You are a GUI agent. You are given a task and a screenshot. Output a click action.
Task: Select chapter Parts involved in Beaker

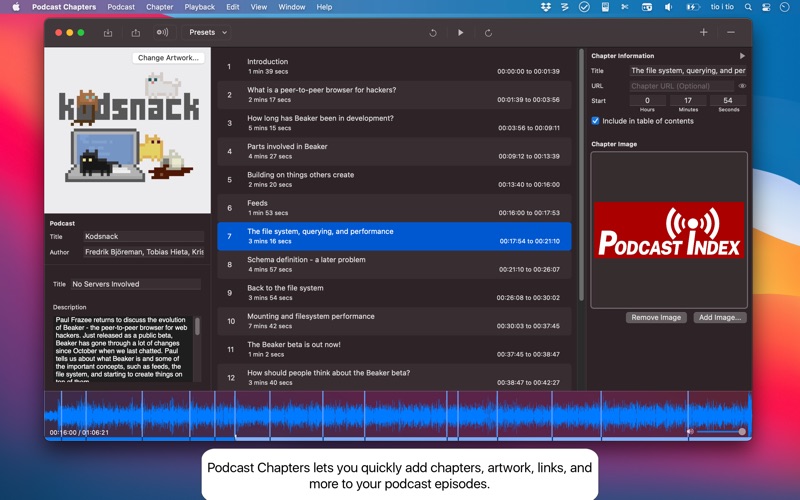[394, 152]
